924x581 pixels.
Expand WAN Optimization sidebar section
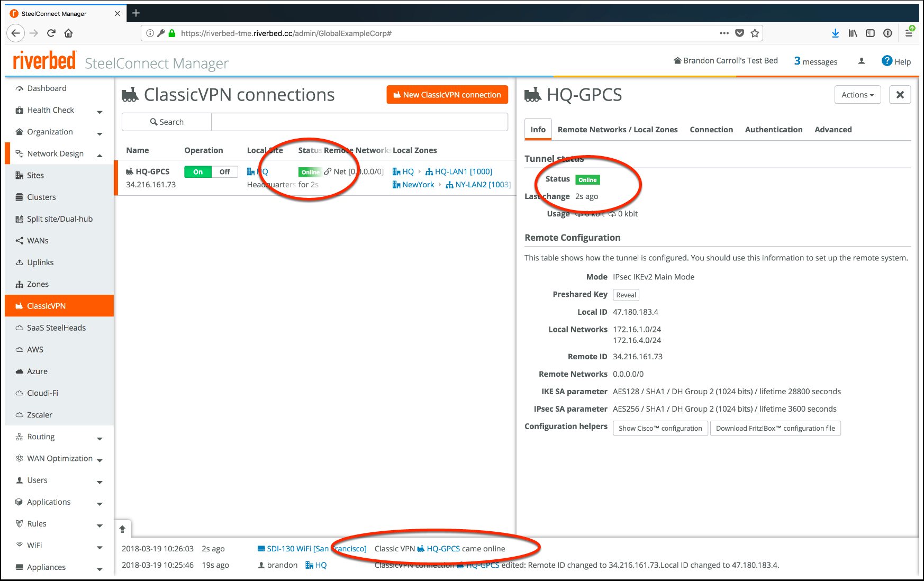coord(99,459)
